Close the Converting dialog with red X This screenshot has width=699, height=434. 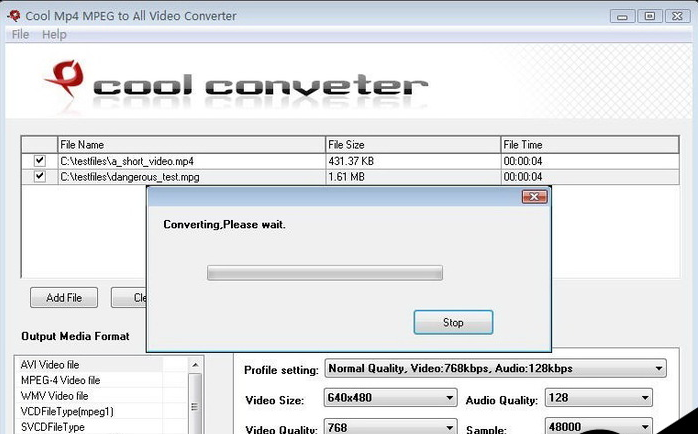click(x=534, y=197)
